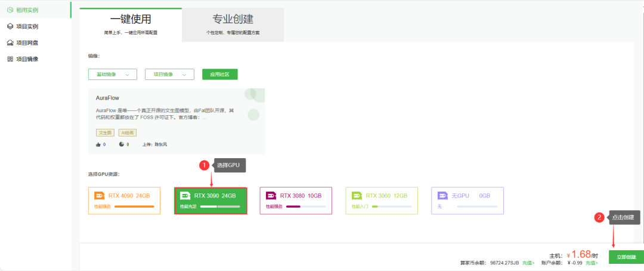Click the 项目网盘 cloud disk icon

point(10,43)
